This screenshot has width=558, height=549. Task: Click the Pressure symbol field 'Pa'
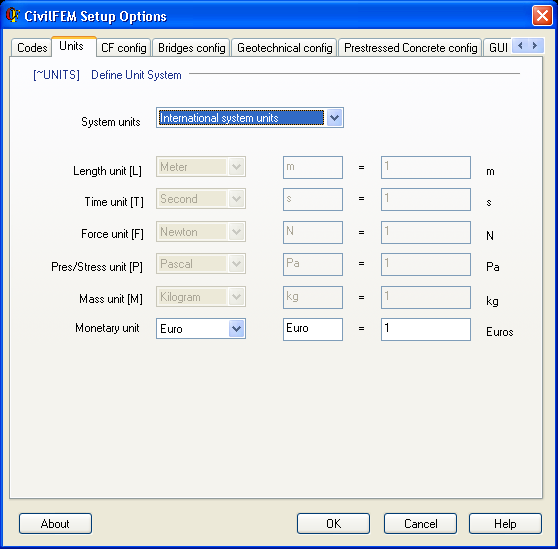[x=313, y=264]
